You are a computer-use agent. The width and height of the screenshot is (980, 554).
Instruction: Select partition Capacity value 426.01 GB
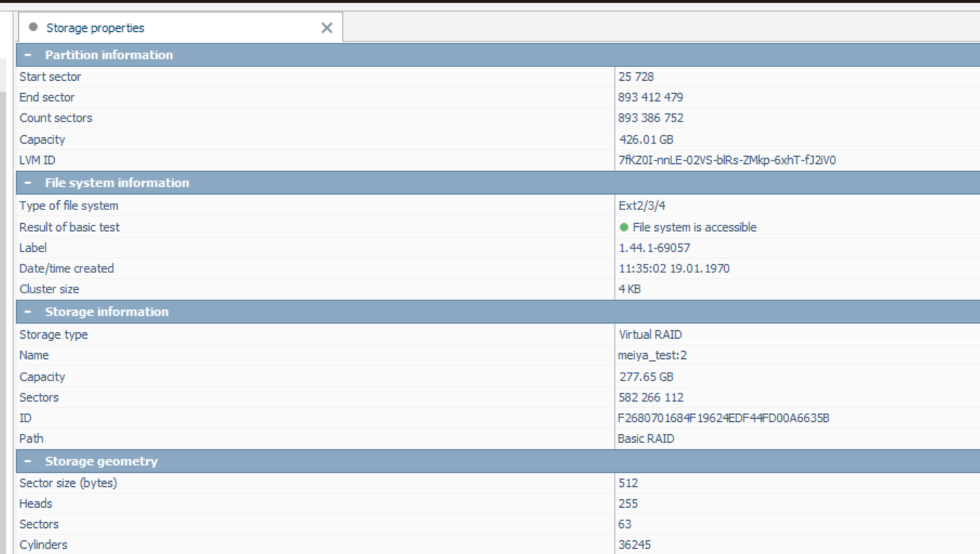coord(646,139)
